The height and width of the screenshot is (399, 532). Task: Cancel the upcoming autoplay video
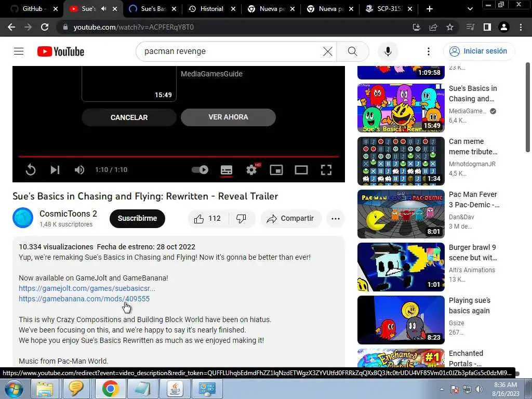point(129,117)
